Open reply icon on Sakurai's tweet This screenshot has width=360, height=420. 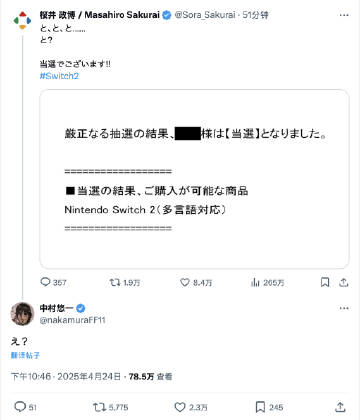pos(45,282)
